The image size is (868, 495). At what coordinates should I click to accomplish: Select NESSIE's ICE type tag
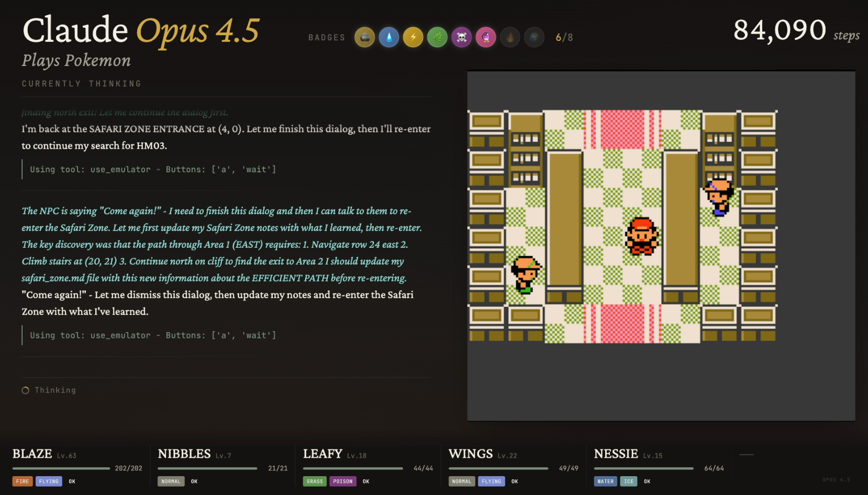629,481
